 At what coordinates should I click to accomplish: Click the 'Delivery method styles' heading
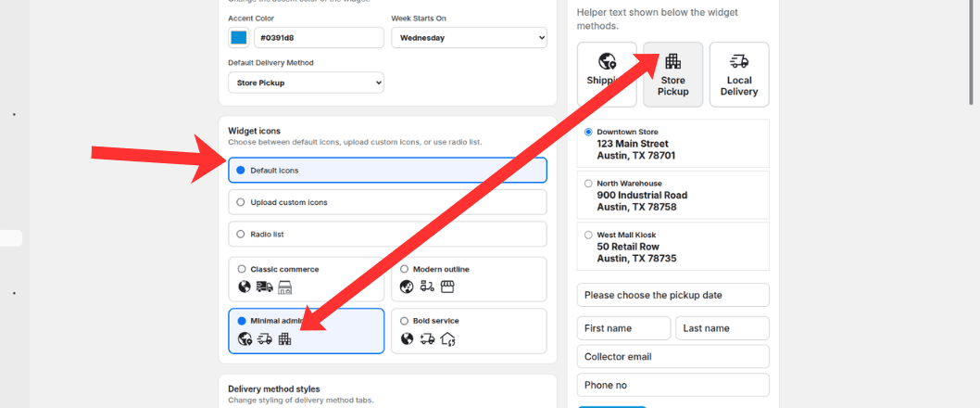point(274,389)
